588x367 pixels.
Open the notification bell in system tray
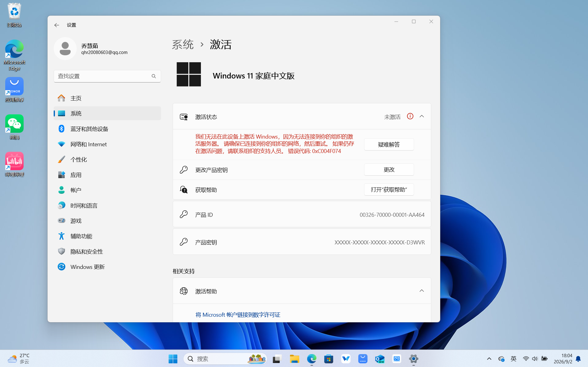point(578,359)
